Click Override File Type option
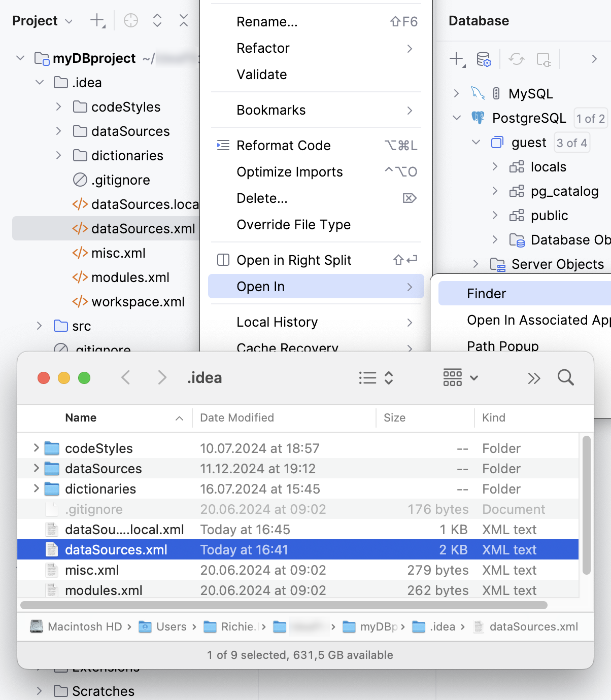The width and height of the screenshot is (611, 700). [x=293, y=225]
